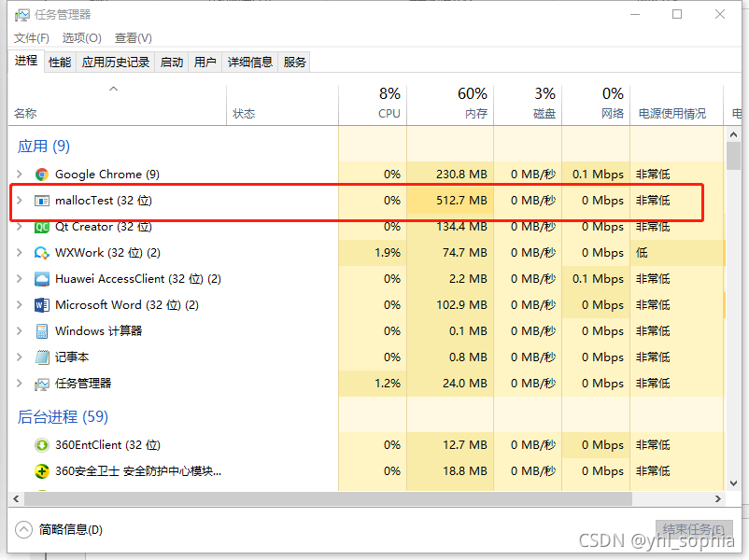Click the 记事本 notepad icon

tap(41, 357)
